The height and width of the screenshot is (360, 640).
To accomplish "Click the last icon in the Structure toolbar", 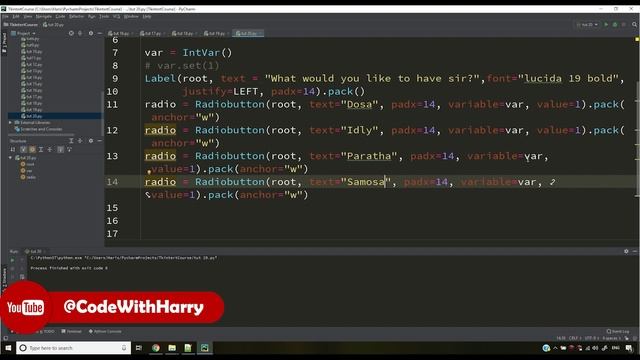I will [69, 150].
